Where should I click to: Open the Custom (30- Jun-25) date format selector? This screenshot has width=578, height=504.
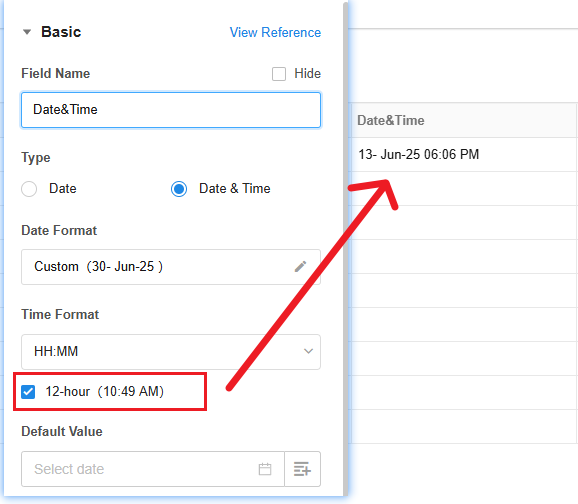[171, 267]
